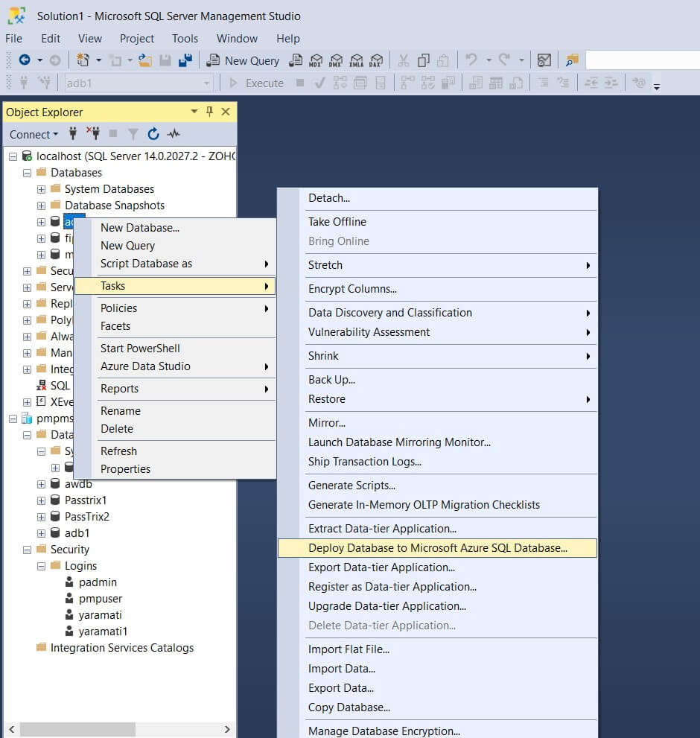Open the Tools menu in the menu bar
The image size is (700, 738).
(185, 39)
